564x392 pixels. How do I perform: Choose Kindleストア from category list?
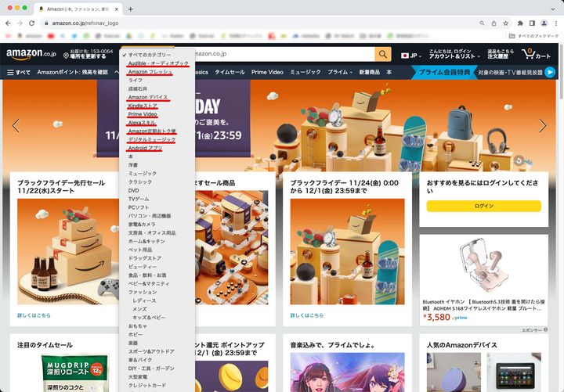point(143,106)
